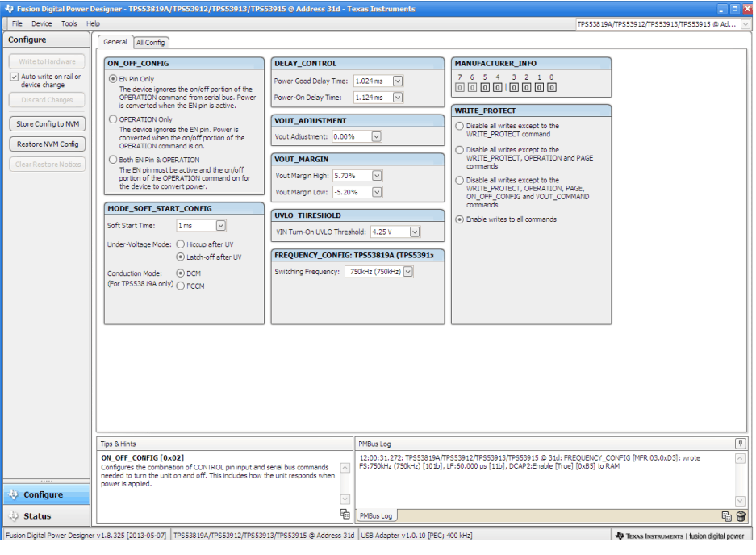This screenshot has height=555, width=756.
Task: Open the VIN Turn-On UVLO Threshold dropdown
Action: [x=414, y=232]
